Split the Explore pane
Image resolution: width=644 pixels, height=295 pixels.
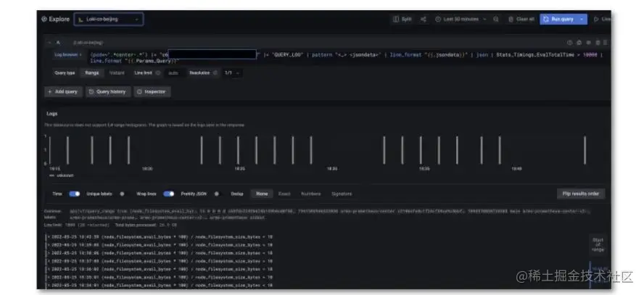402,20
